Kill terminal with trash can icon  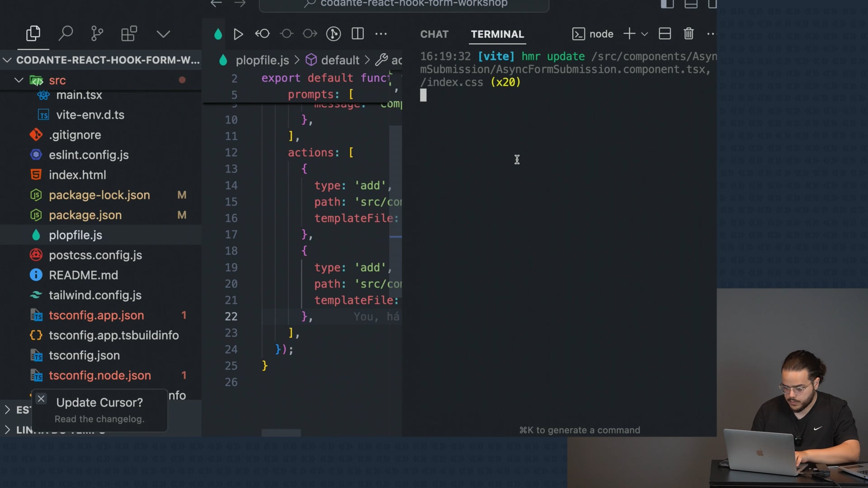click(689, 34)
